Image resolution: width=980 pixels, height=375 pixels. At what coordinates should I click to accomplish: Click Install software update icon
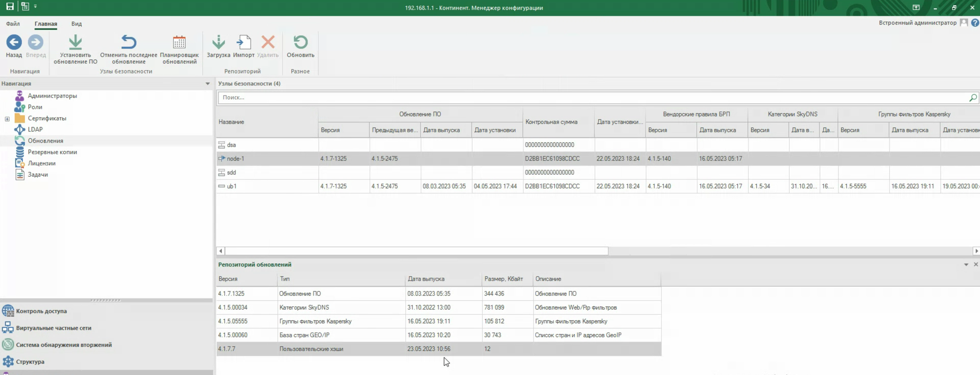tap(75, 42)
